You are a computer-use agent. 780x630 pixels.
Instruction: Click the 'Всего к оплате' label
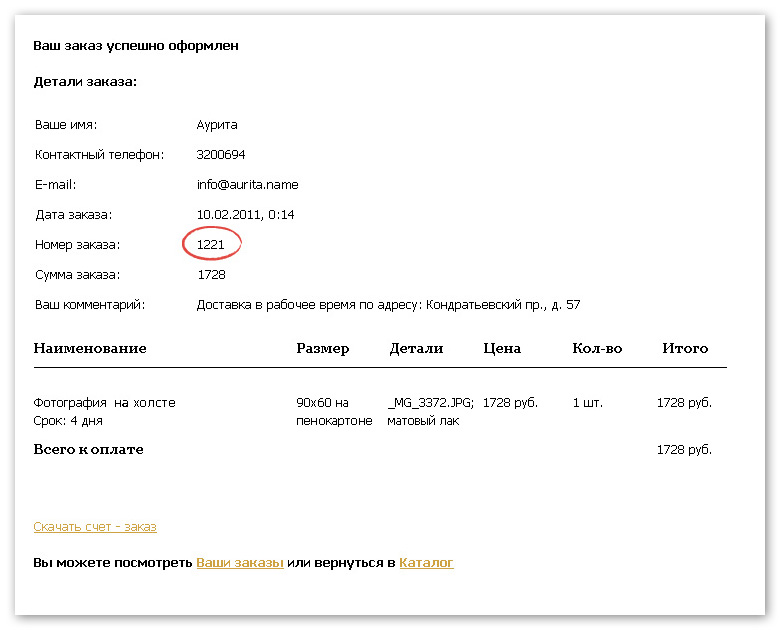click(89, 449)
